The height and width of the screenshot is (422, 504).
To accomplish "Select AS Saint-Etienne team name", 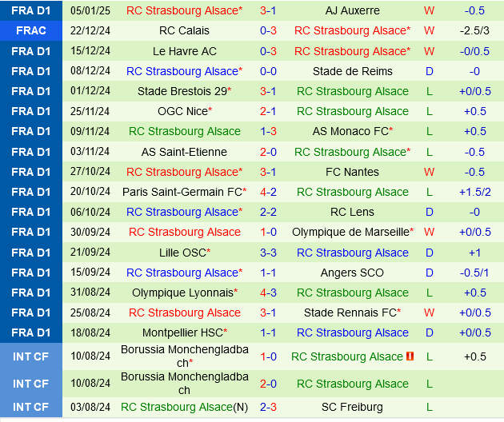I will tap(184, 152).
